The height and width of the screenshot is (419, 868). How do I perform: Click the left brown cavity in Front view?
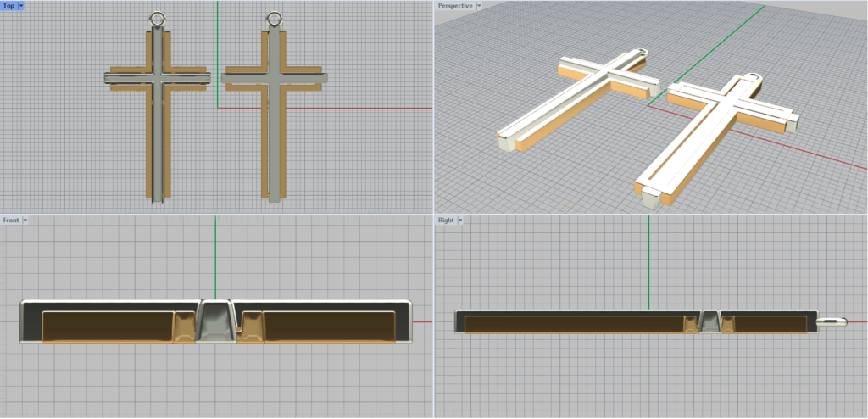point(106,326)
